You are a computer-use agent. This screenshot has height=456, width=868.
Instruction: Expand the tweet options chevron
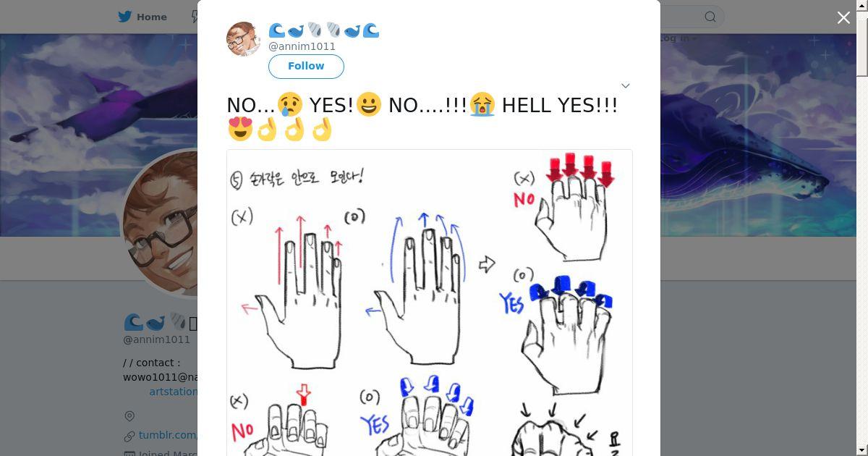click(626, 85)
